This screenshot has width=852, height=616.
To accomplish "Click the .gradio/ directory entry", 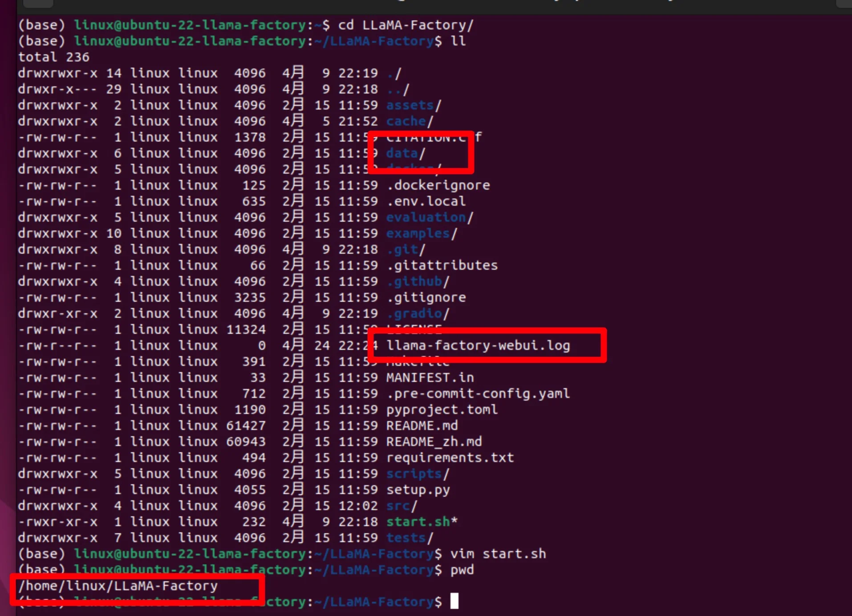I will [x=418, y=313].
